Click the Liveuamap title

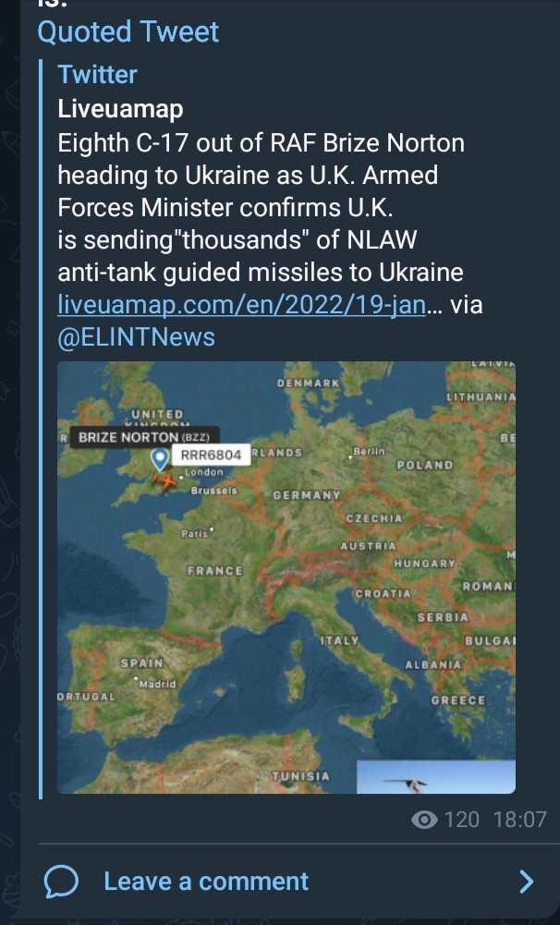[x=120, y=109]
